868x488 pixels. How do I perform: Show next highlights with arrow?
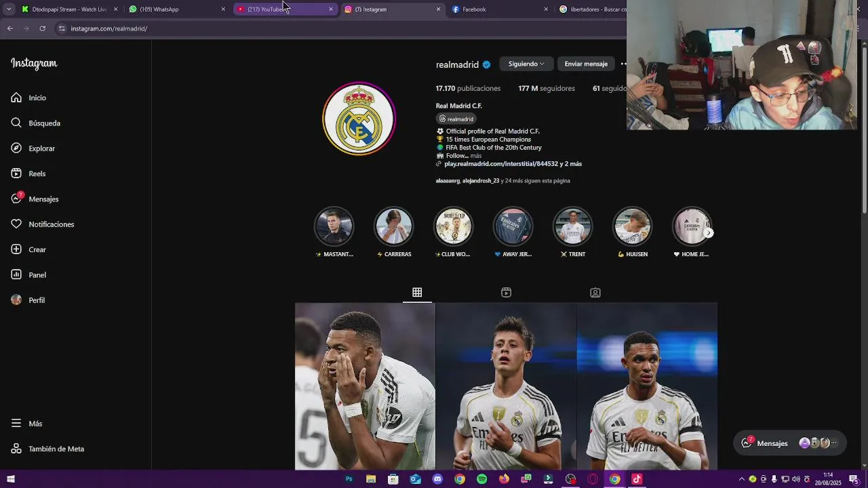coord(709,232)
